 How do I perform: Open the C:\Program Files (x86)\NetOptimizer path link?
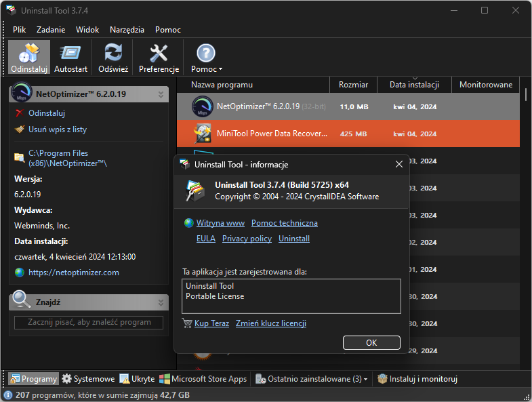[x=68, y=158]
